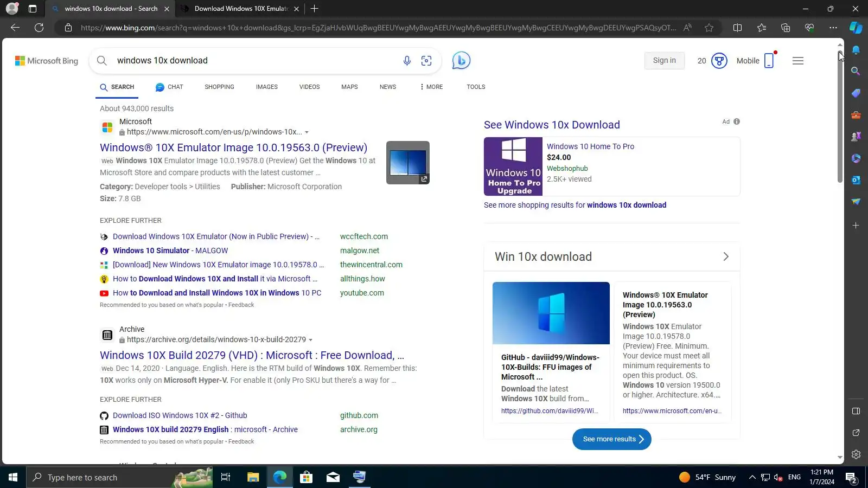This screenshot has width=868, height=488.
Task: Show hidden system tray icons
Action: [x=752, y=477]
